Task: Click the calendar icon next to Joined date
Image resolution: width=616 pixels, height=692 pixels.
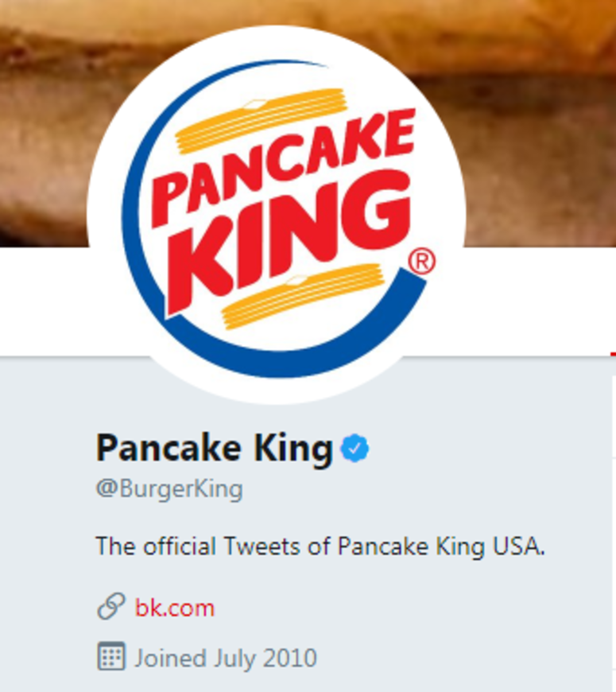Action: click(111, 656)
